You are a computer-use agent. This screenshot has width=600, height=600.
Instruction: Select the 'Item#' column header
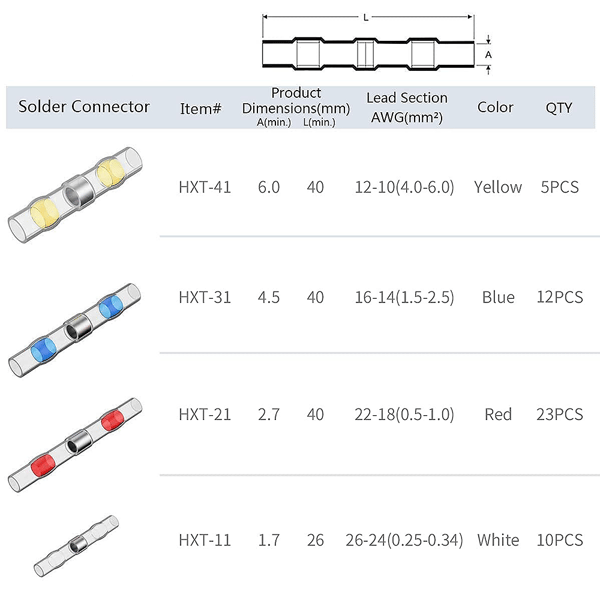(201, 109)
